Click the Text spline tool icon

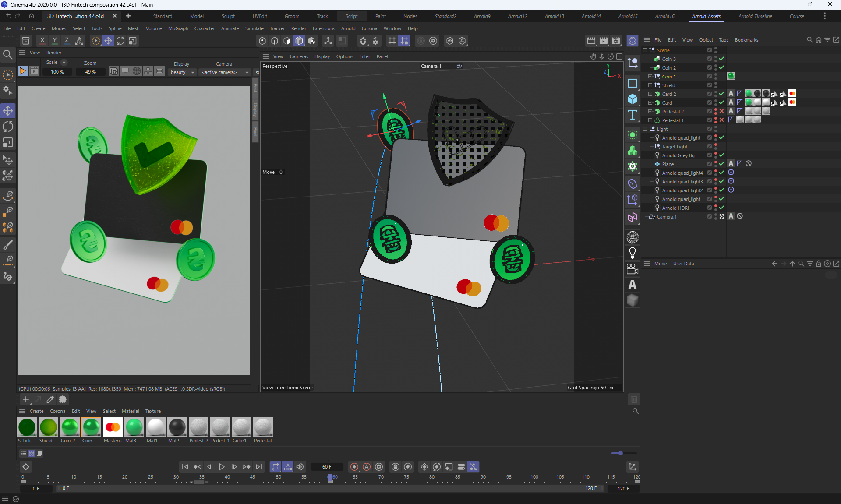(632, 115)
